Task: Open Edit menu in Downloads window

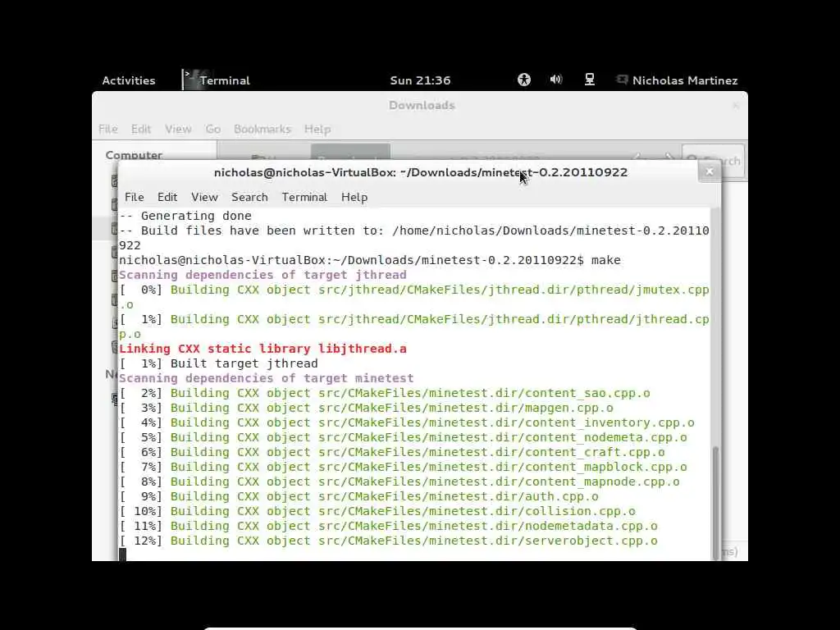Action: (141, 129)
